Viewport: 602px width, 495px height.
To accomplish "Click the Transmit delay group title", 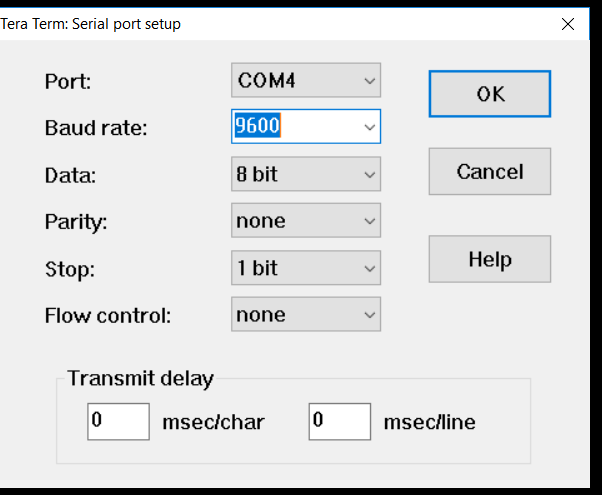I will point(140,378).
